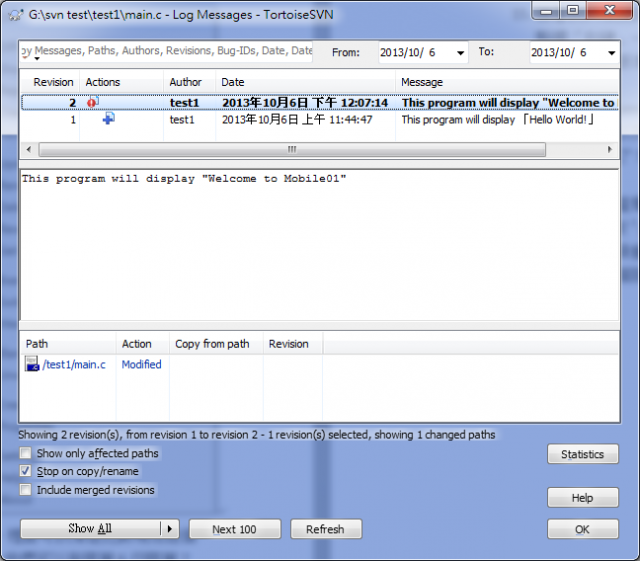Sort by the Actions column header
The image size is (640, 561).
point(122,82)
